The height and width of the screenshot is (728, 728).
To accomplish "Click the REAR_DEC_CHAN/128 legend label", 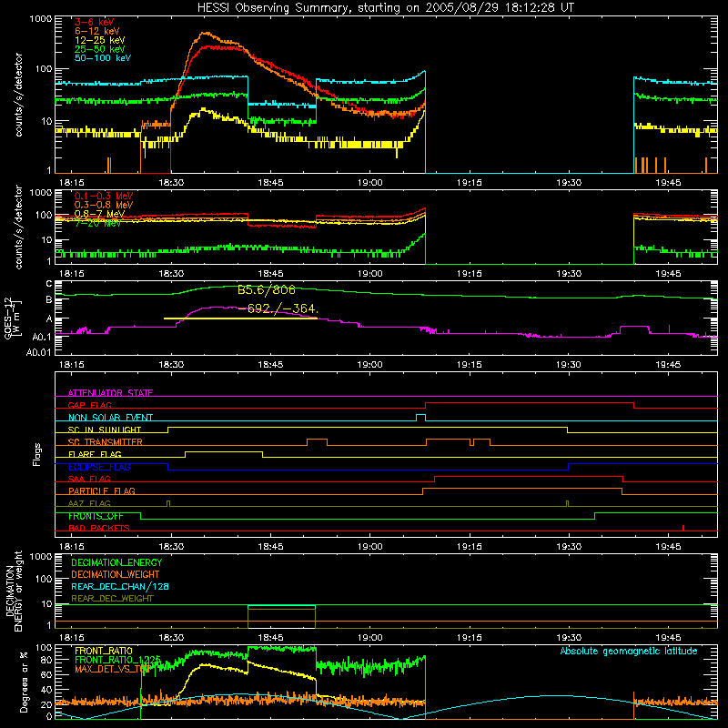I will 120,586.
